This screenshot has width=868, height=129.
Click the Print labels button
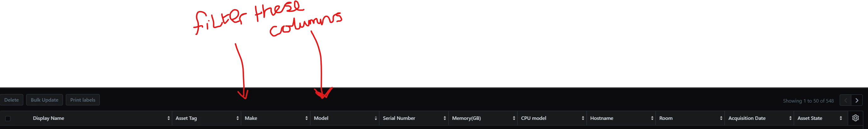click(x=82, y=100)
